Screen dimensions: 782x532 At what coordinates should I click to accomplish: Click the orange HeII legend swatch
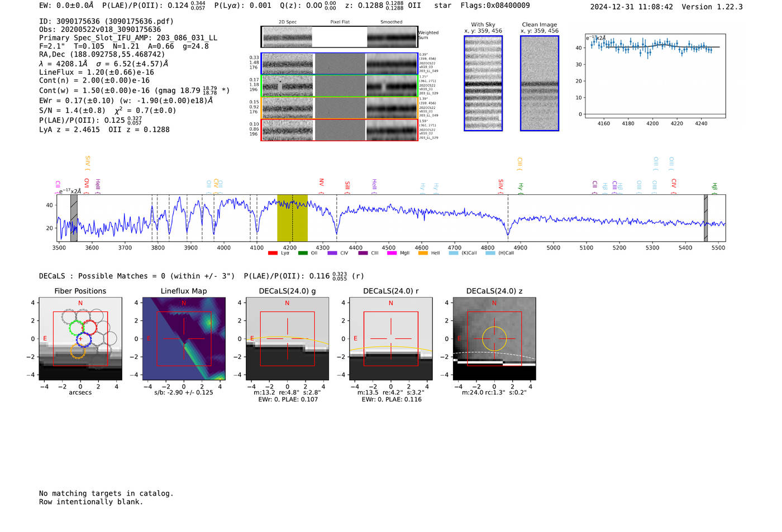[423, 253]
